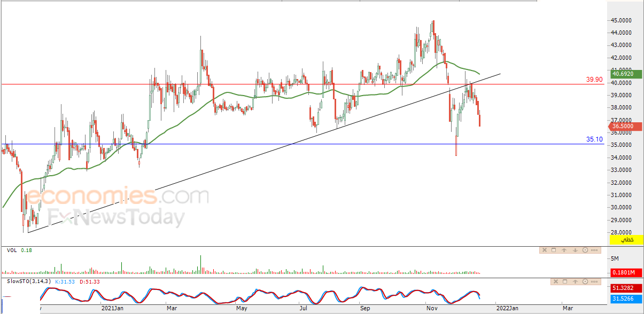Image resolution: width=644 pixels, height=314 pixels.
Task: Maximize the SlowSTO indicator panel
Action: pos(565,281)
